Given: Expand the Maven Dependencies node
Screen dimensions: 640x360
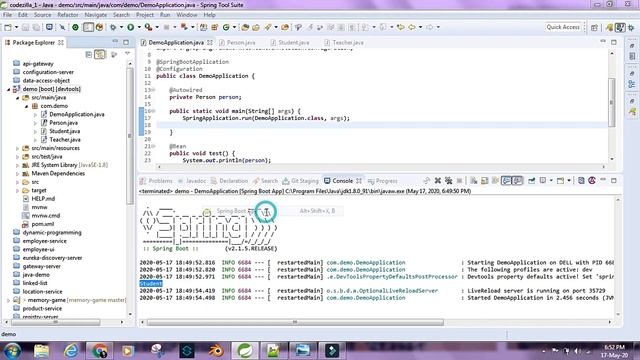Looking at the screenshot, I should tap(18, 173).
